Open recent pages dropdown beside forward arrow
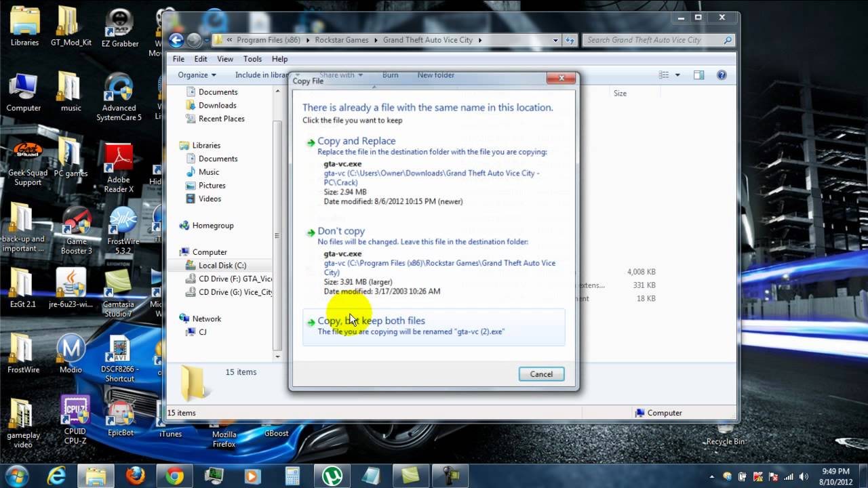 (x=206, y=40)
